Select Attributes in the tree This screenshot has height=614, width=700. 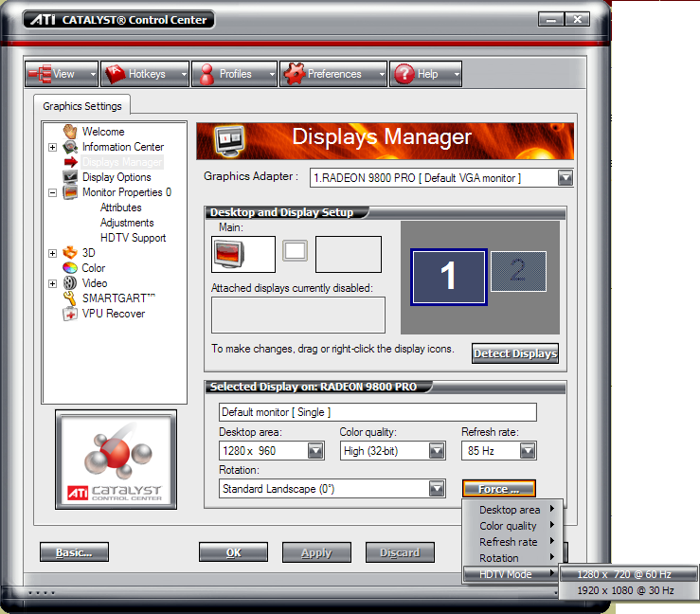(120, 208)
